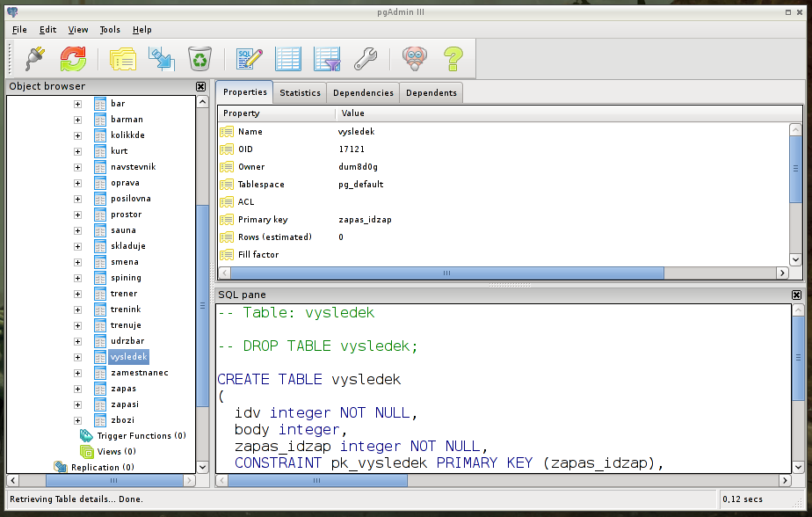Click the Create object toolbar icon
The height and width of the screenshot is (517, 812).
pos(161,58)
